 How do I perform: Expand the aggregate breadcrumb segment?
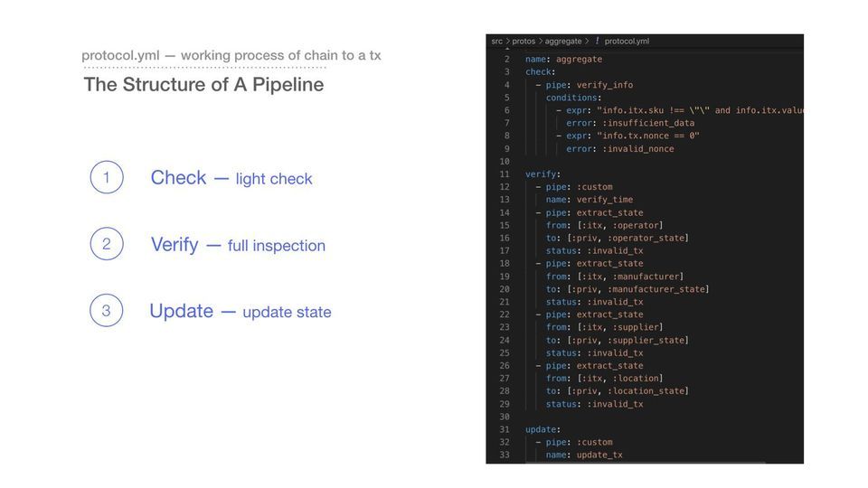(563, 42)
